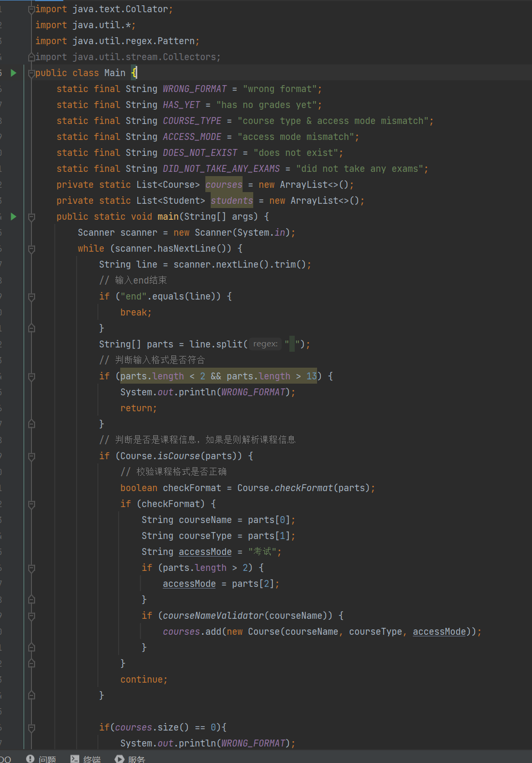Open the 问题 (Problems) tool window icon
Screen dimensions: 532x763
[30, 759]
